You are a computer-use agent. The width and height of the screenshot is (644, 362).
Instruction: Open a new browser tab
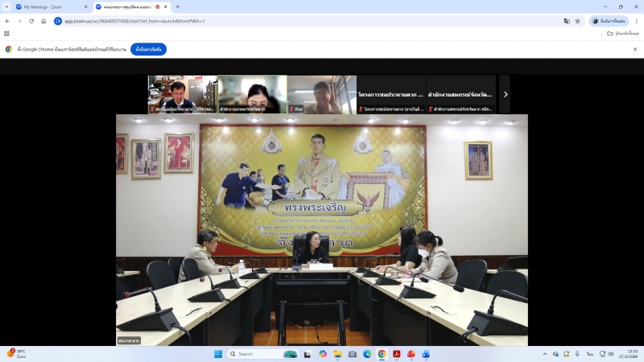click(x=177, y=6)
